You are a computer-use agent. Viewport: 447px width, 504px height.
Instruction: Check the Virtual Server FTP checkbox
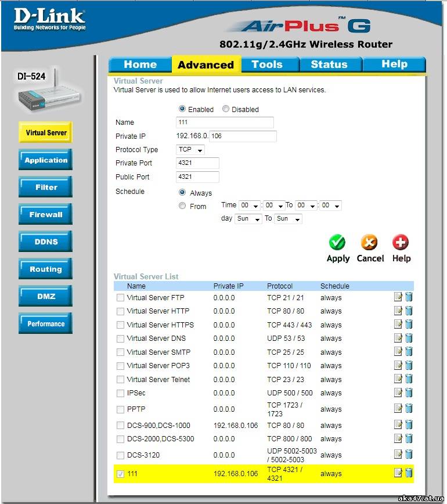120,298
